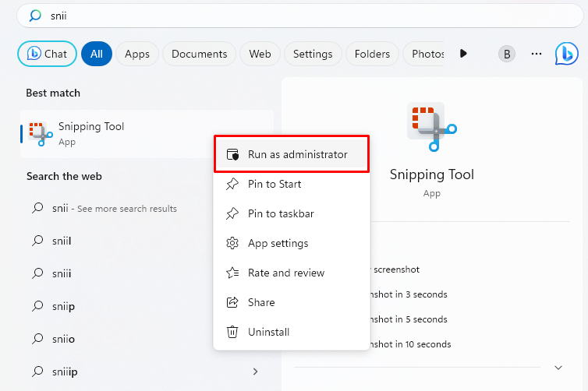Choose Pin to taskbar from context menu

281,213
